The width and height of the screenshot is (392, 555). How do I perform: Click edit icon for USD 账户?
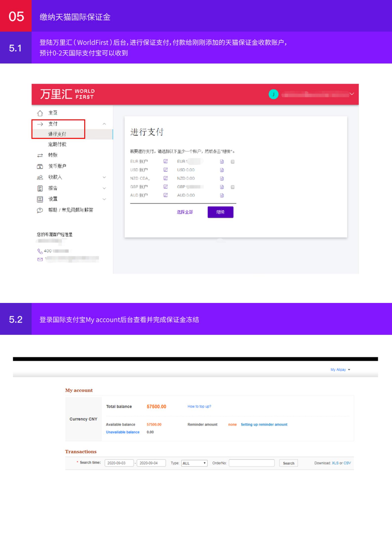(x=165, y=170)
